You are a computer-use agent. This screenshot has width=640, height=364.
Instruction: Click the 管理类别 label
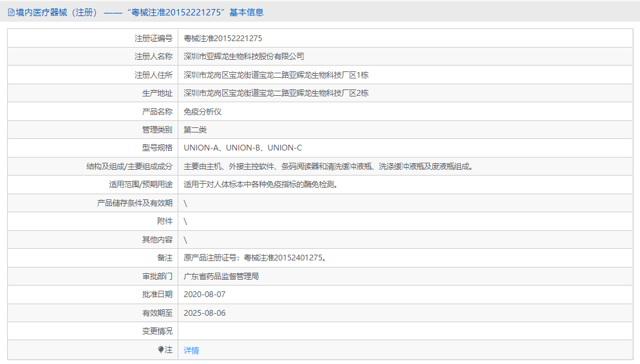(157, 130)
